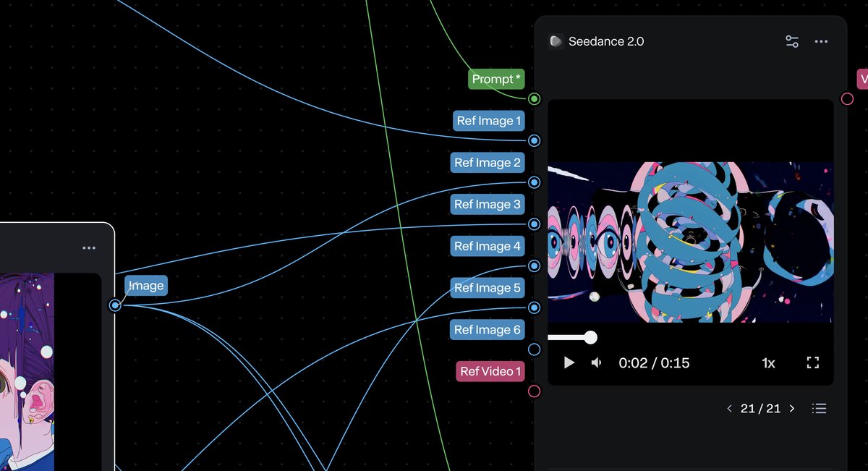This screenshot has height=471, width=868.
Task: Select the Ref Image 1 label
Action: tap(489, 121)
